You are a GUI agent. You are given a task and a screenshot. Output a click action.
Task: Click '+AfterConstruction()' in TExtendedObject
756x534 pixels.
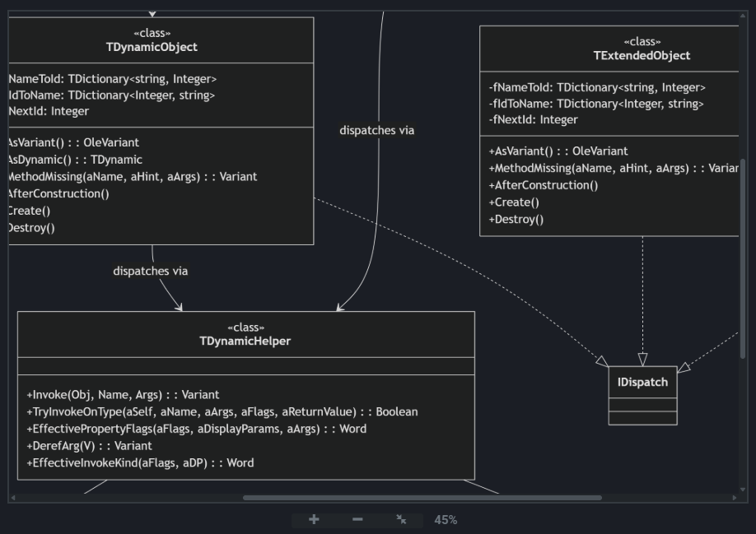544,185
